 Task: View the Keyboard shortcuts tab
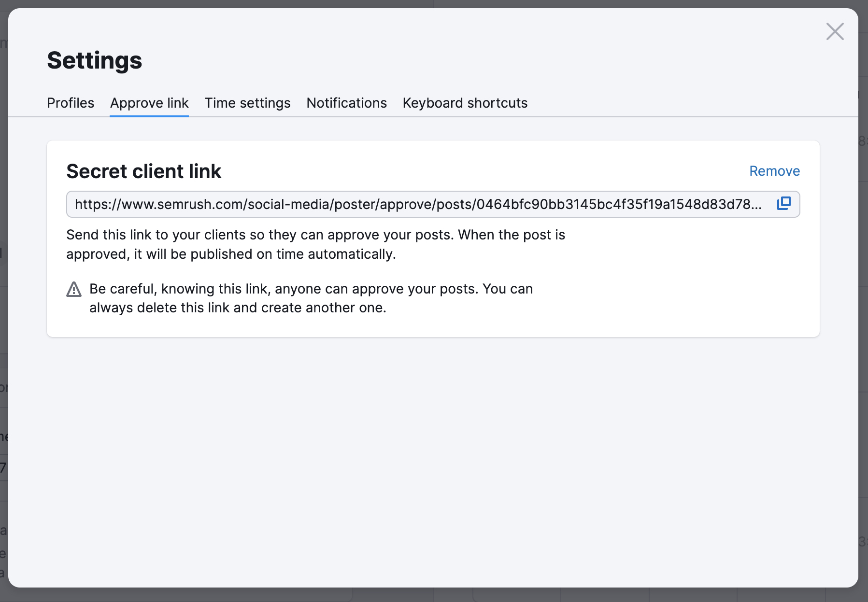[465, 103]
